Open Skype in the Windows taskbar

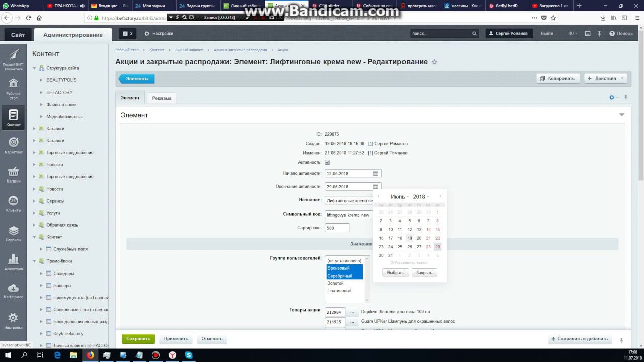pyautogui.click(x=189, y=355)
